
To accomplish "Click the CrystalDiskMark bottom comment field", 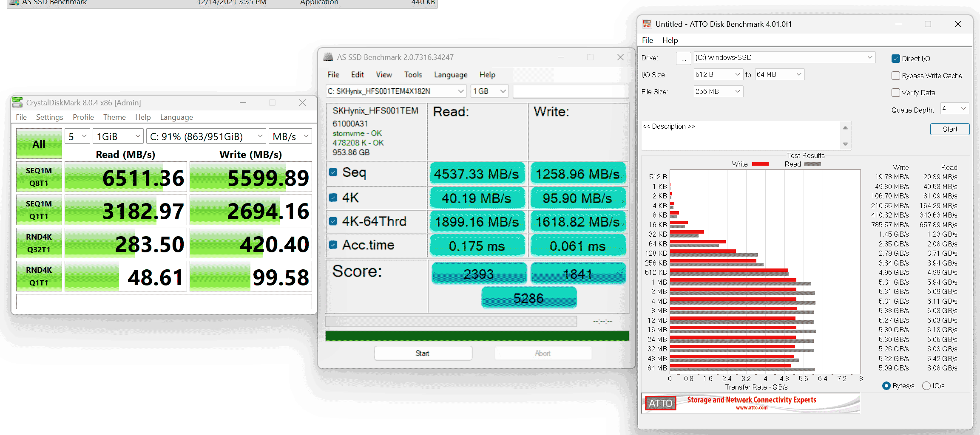I will [x=164, y=302].
